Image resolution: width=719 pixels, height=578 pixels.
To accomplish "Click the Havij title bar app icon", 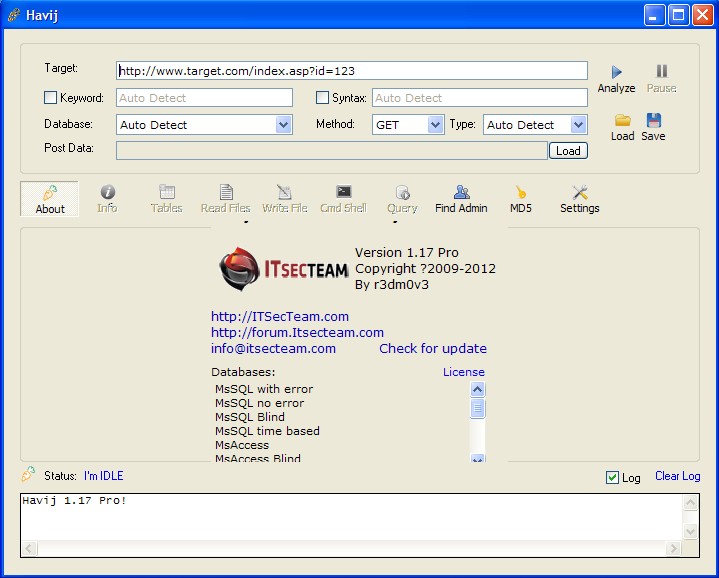I will coord(14,15).
